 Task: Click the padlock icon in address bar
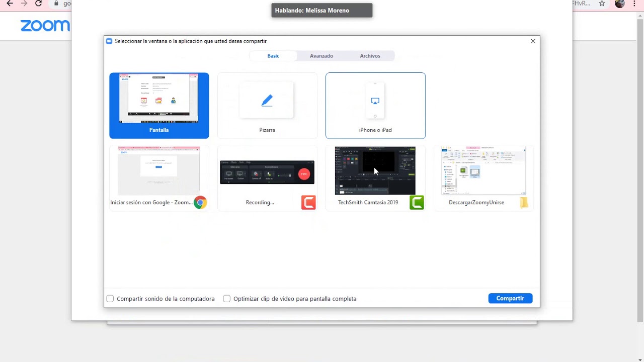[56, 4]
